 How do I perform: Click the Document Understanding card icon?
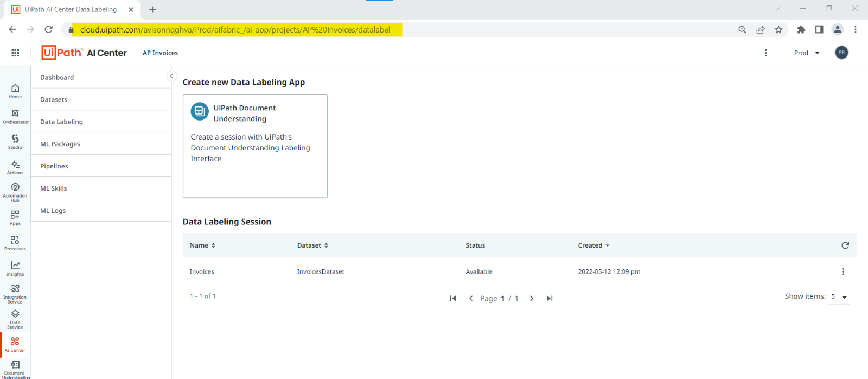(x=200, y=111)
